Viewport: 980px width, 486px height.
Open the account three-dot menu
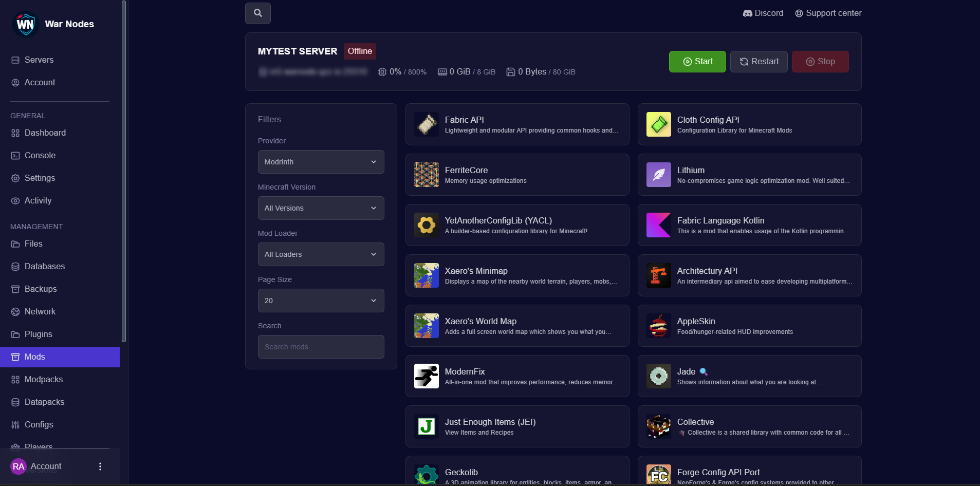tap(100, 466)
